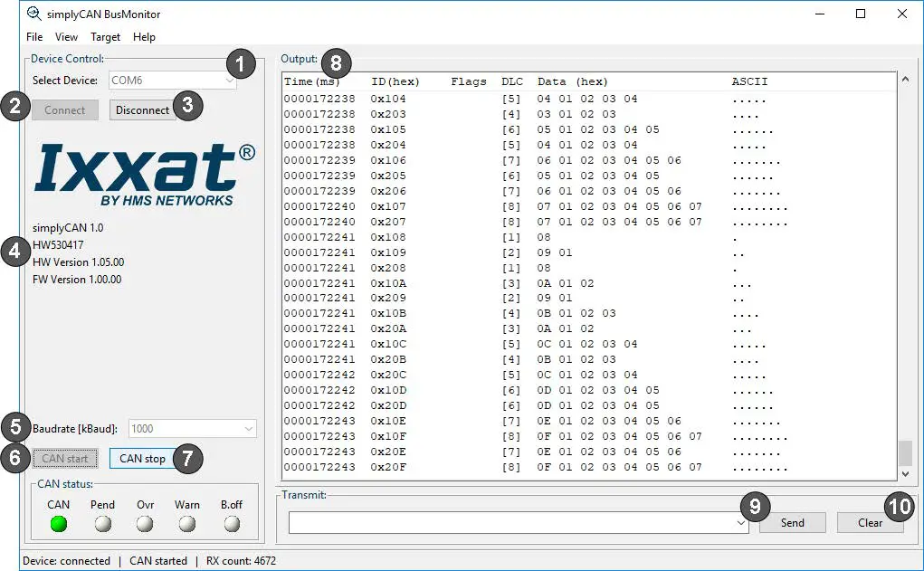Select the output row with ID 0x108
Image resolution: width=924 pixels, height=571 pixels.
pyautogui.click(x=589, y=237)
